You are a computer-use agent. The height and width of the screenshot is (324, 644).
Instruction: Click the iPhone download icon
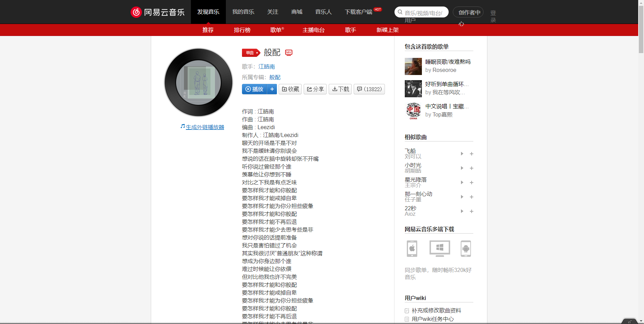pos(412,249)
